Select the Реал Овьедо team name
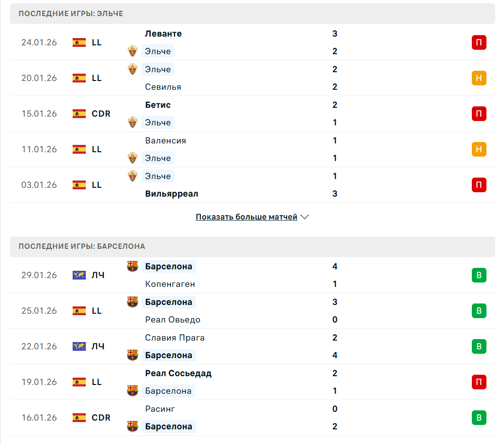 (173, 320)
